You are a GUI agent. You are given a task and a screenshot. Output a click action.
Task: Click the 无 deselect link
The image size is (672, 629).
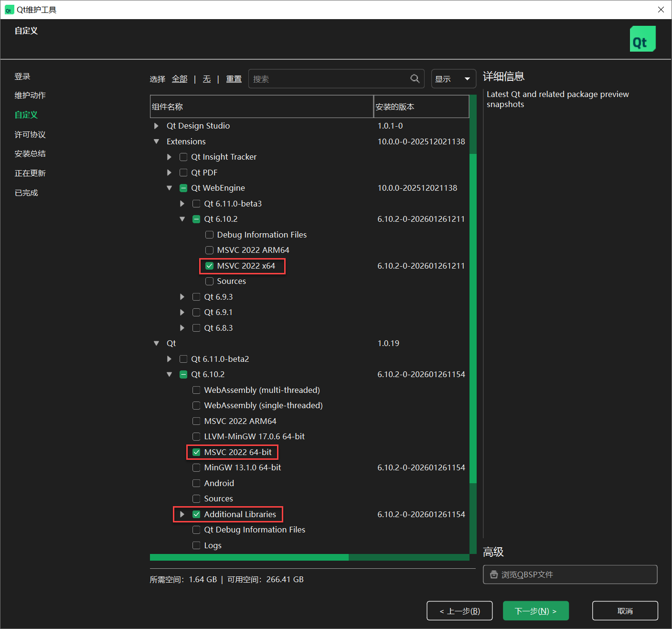click(206, 79)
